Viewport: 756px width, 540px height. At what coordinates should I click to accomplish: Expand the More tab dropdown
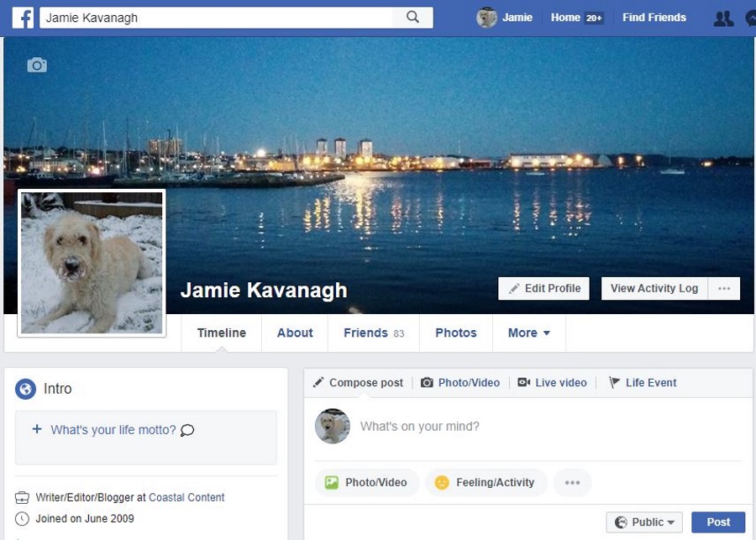pos(528,333)
